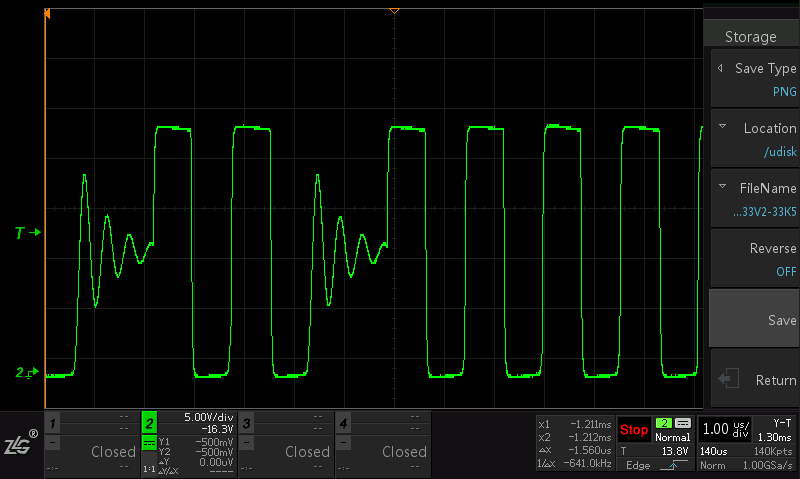
Task: Expand the Location /udisk menu
Action: click(755, 139)
